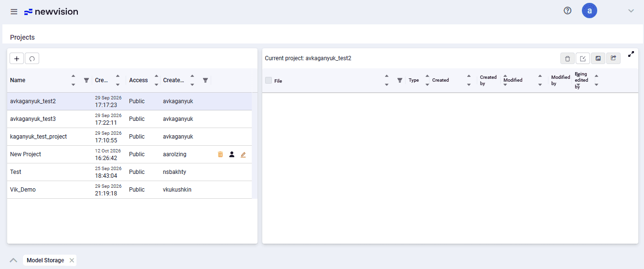Collapse the bottom panel chevron
Screen dimensions: 644x269
(x=13, y=260)
